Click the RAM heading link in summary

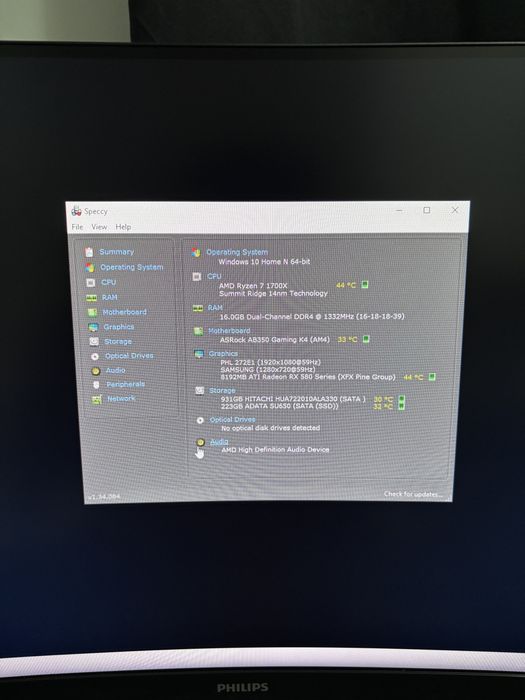click(x=215, y=308)
